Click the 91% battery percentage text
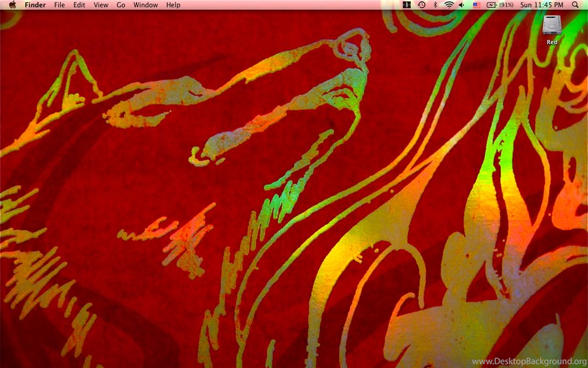 pyautogui.click(x=506, y=5)
